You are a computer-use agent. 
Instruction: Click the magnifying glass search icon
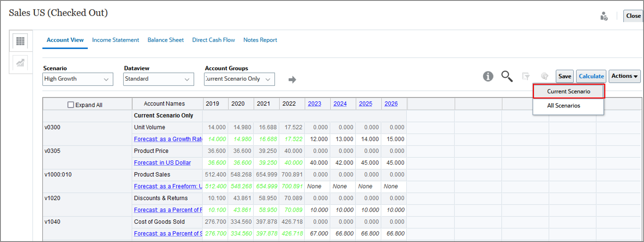coord(507,76)
